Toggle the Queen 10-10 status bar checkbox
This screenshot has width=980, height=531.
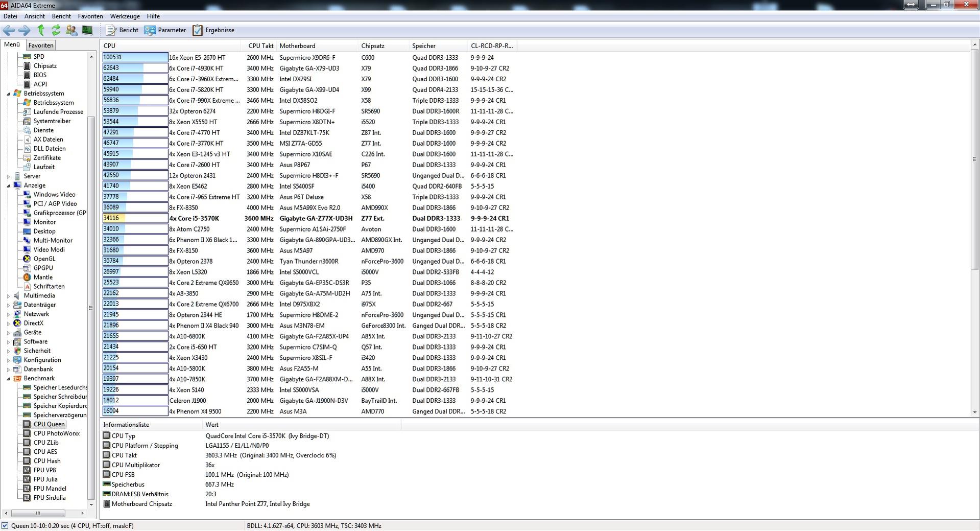5,525
